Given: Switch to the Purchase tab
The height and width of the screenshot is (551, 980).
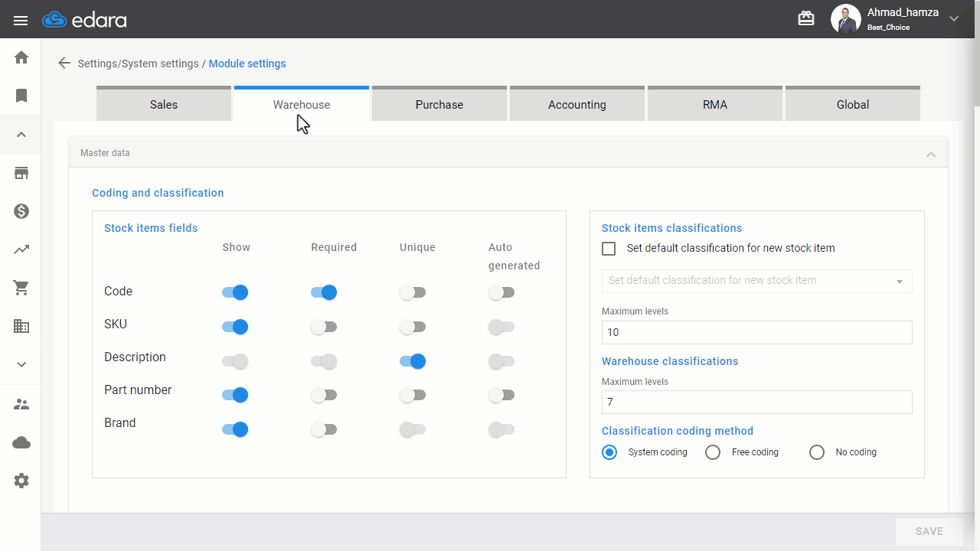Looking at the screenshot, I should [439, 104].
